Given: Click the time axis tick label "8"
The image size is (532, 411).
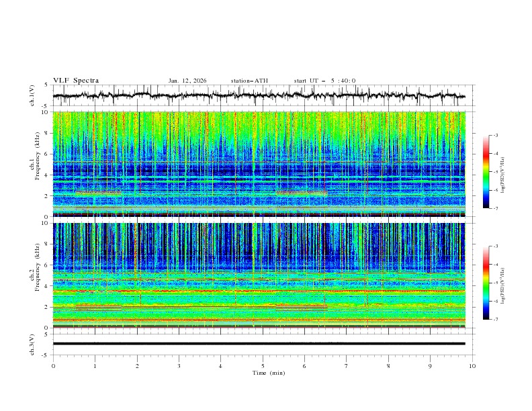Looking at the screenshot, I should point(388,366).
